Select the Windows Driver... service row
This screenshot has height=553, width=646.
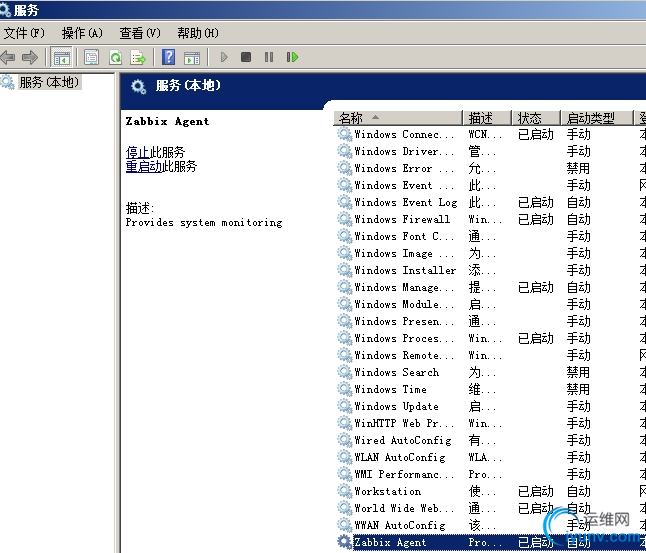pos(490,151)
